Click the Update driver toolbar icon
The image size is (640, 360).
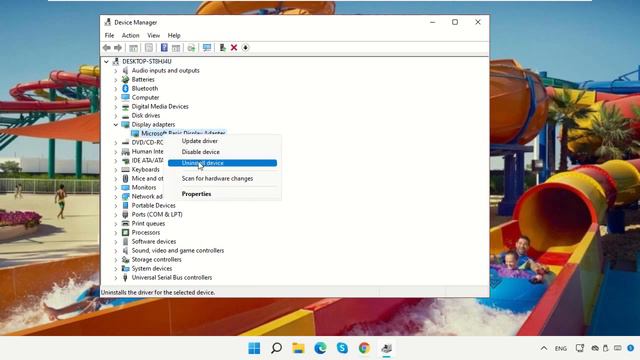[222, 48]
